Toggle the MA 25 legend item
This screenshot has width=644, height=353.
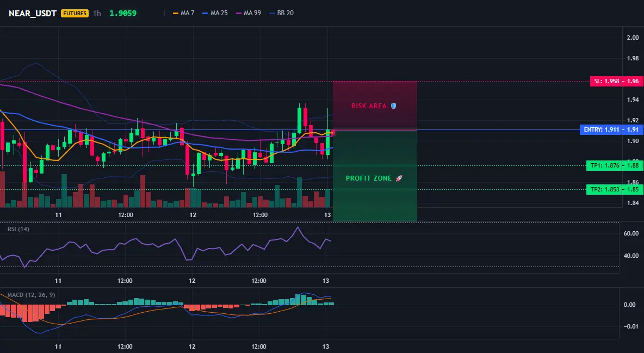215,13
